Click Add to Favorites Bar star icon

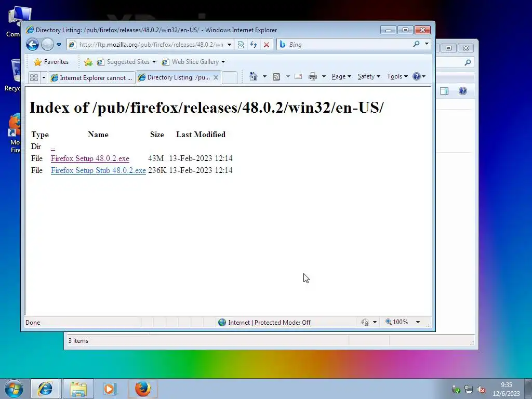[88, 62]
